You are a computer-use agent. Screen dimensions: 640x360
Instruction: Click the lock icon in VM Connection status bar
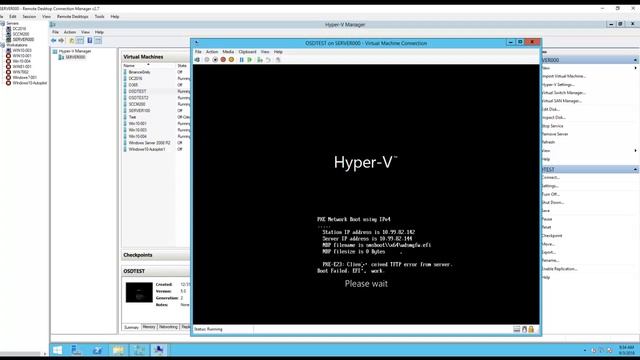pyautogui.click(x=531, y=329)
